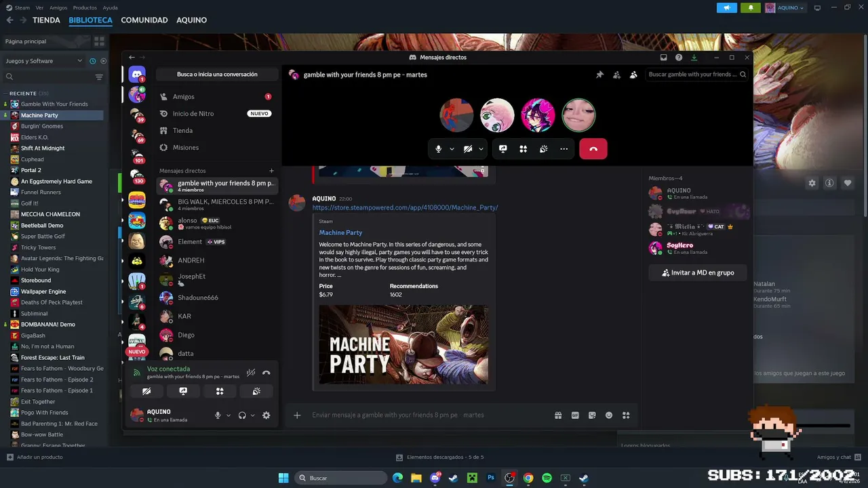Toggle noise suppression in voice panel
Viewport: 868px width, 488px height.
click(x=251, y=373)
